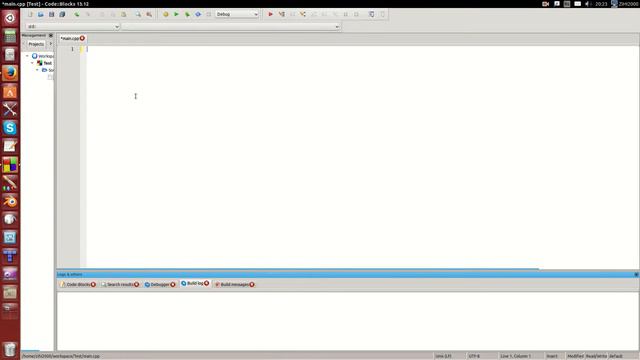The height and width of the screenshot is (360, 640).
Task: Click the red Debug/Continue arrow icon
Action: coord(270,14)
